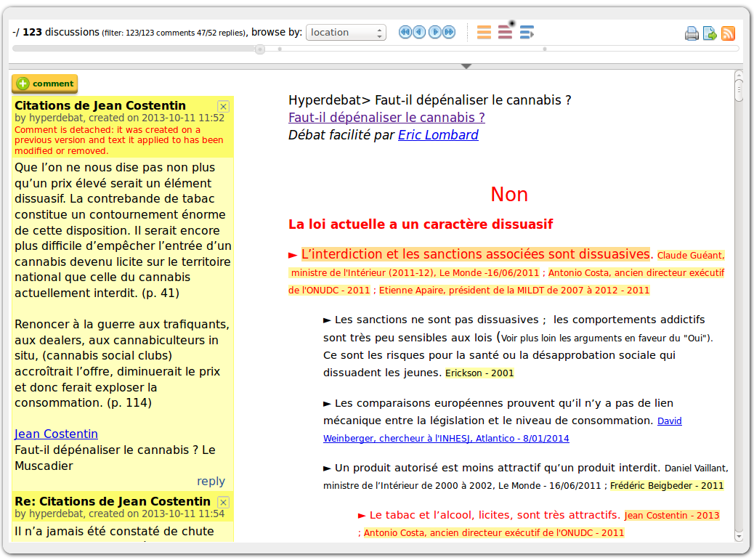The image size is (754, 560).
Task: Click the scrollbar down arrow
Action: tap(739, 537)
